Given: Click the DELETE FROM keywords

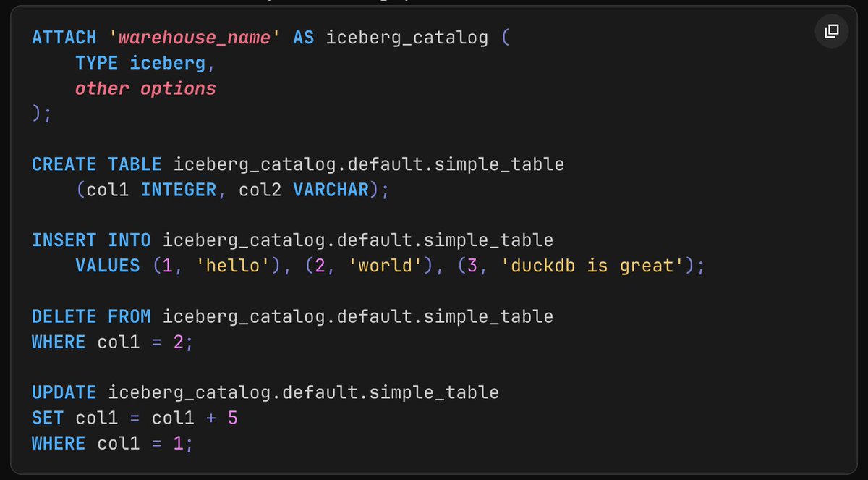Looking at the screenshot, I should tap(91, 316).
